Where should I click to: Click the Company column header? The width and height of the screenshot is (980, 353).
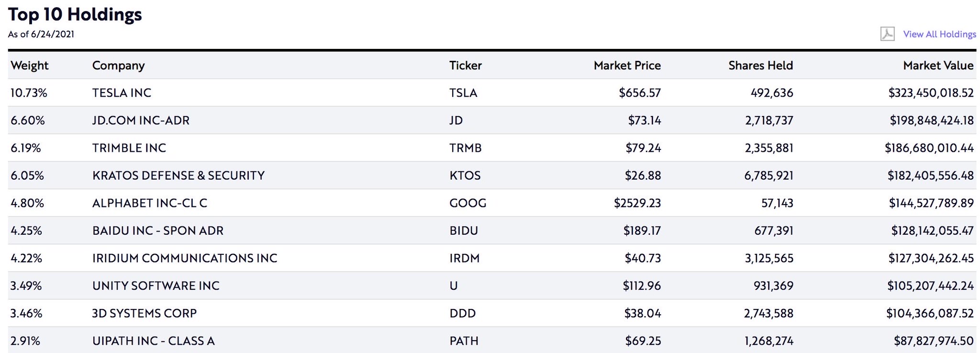pos(118,66)
